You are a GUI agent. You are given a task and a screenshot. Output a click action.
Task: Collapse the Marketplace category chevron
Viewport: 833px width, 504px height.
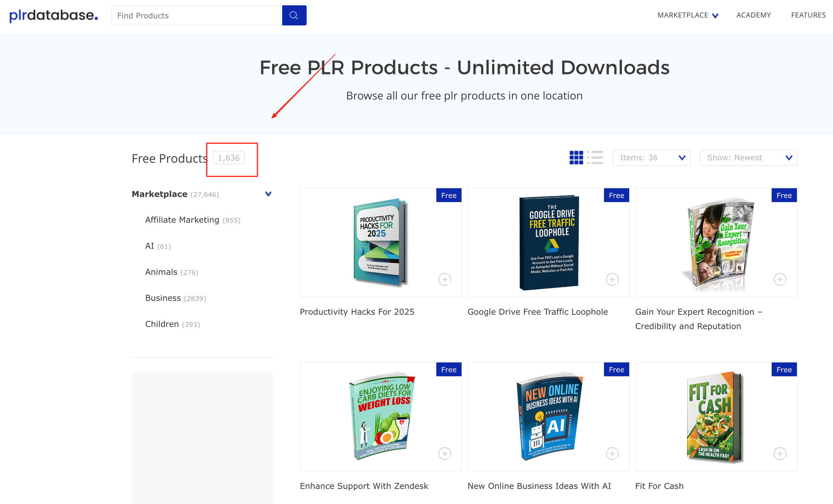coord(268,194)
